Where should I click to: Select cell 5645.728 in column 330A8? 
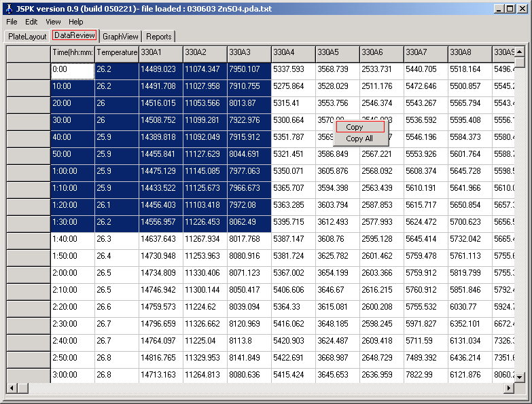(x=470, y=173)
